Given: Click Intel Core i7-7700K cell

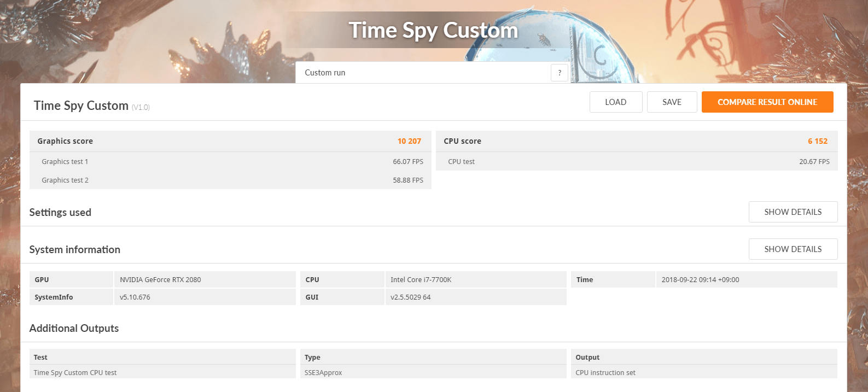Looking at the screenshot, I should [x=476, y=279].
